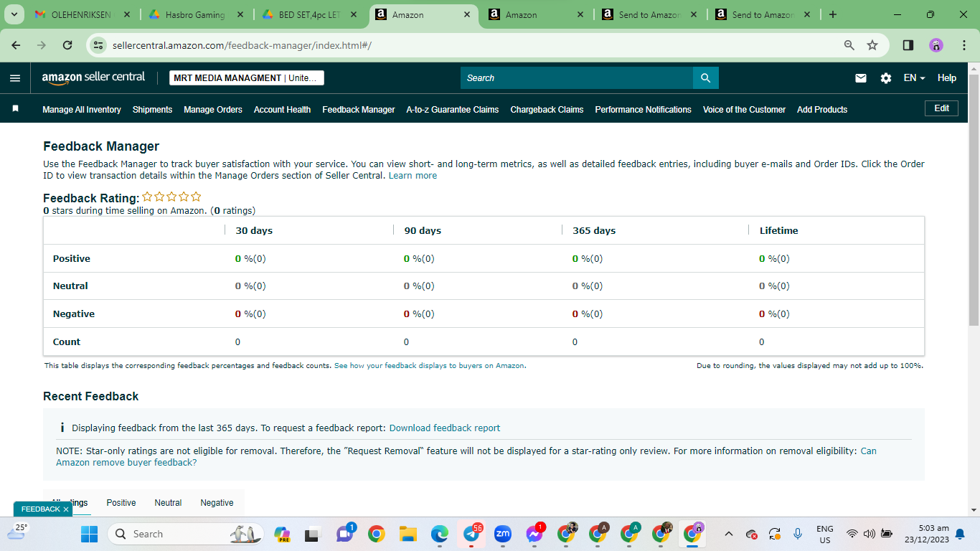Click Add Products in navigation bar
The width and height of the screenshot is (980, 551).
click(x=822, y=110)
